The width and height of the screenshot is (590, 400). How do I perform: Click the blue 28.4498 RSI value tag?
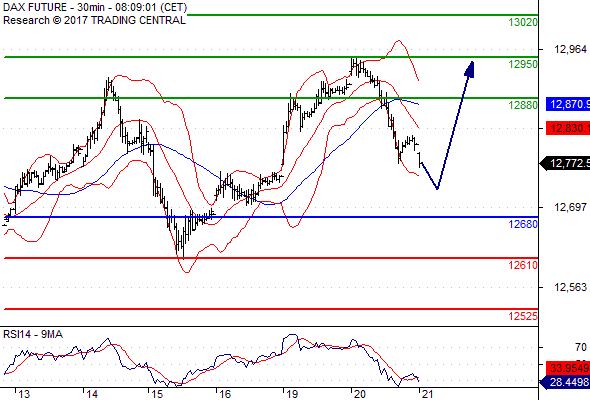click(565, 383)
